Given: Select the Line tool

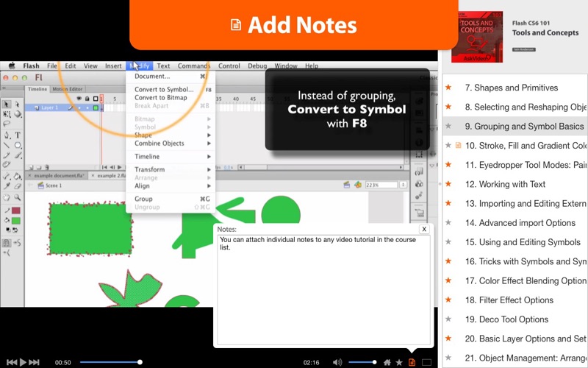Looking at the screenshot, I should point(7,145).
